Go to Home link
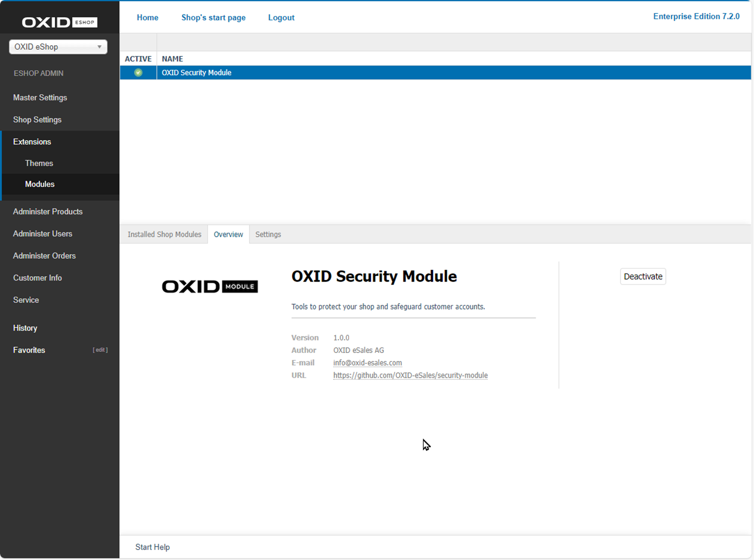The width and height of the screenshot is (754, 560). (x=147, y=17)
